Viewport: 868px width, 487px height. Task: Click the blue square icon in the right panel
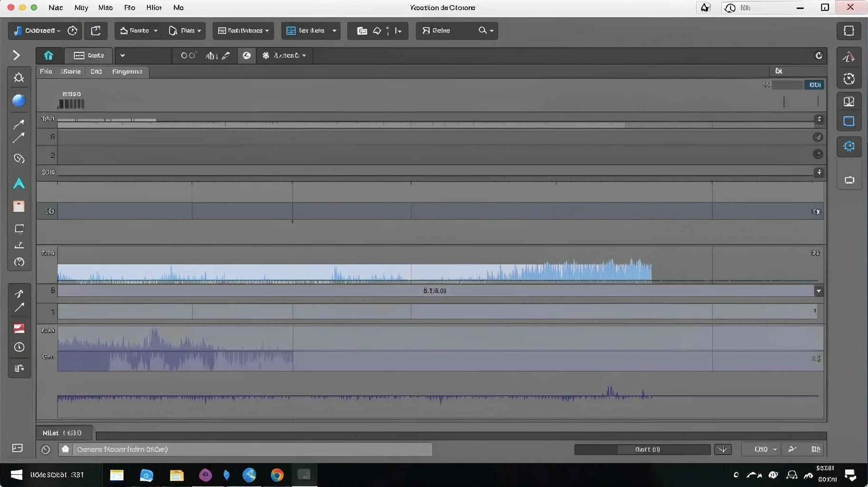(x=849, y=121)
